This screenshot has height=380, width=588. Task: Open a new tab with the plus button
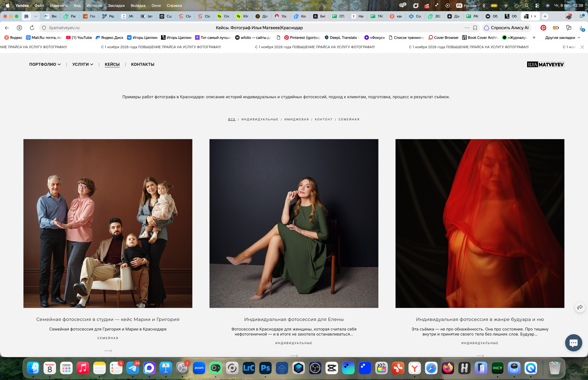[545, 16]
